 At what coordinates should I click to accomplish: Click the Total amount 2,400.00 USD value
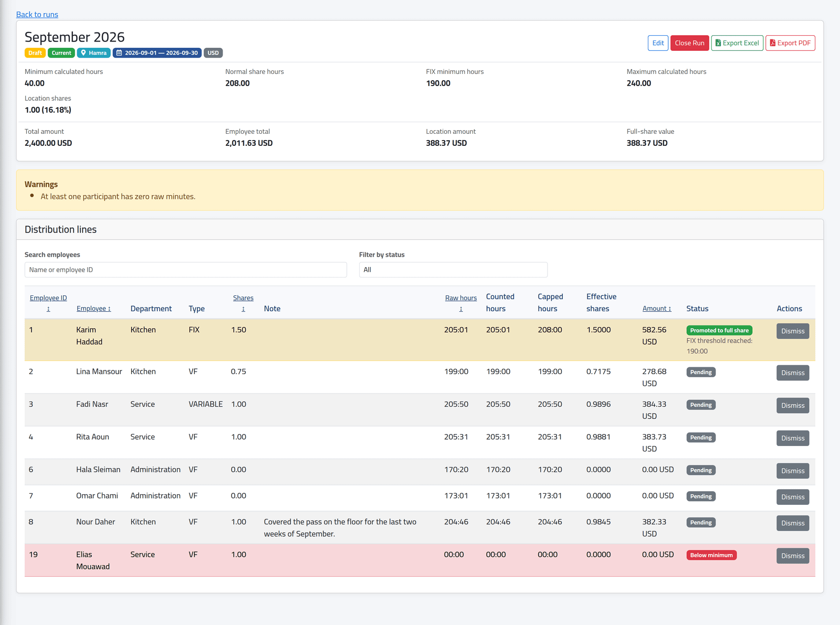[48, 143]
